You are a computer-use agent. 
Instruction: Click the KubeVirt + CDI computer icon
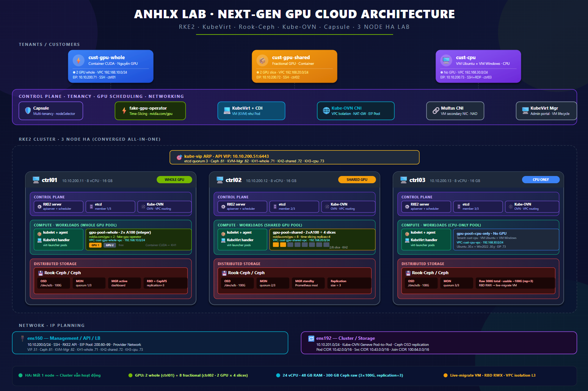(x=227, y=110)
